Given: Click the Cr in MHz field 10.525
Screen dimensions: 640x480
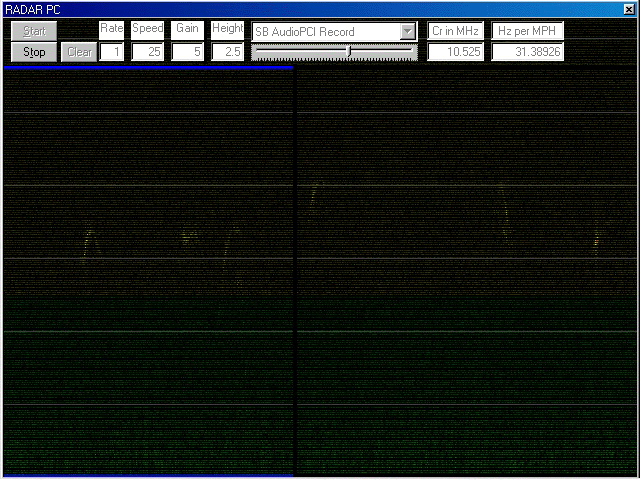Looking at the screenshot, I should tap(456, 52).
